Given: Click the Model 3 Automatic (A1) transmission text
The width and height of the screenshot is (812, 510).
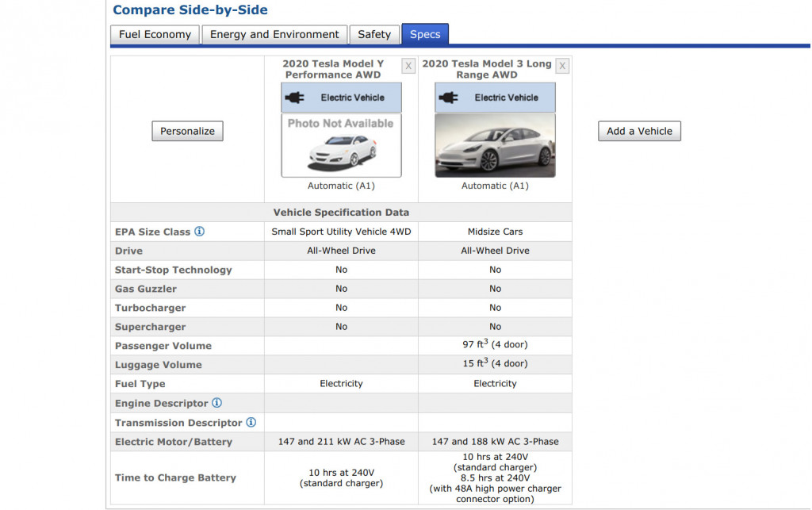Looking at the screenshot, I should click(x=495, y=186).
